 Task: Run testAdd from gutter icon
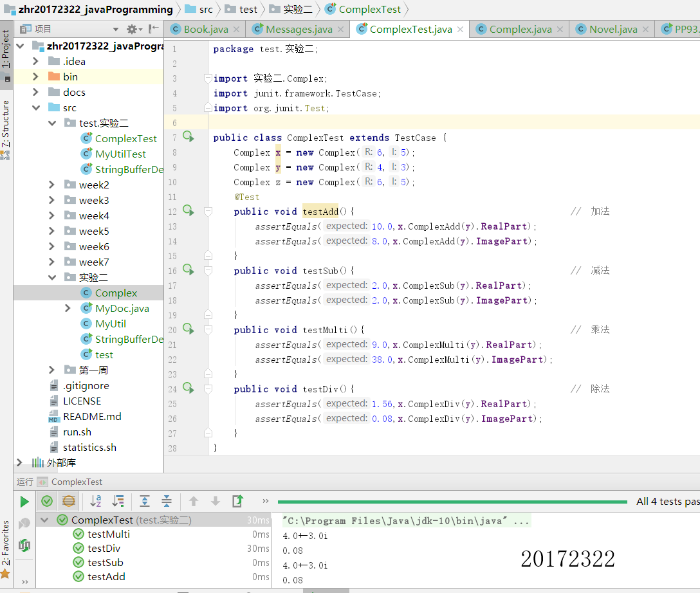(189, 211)
